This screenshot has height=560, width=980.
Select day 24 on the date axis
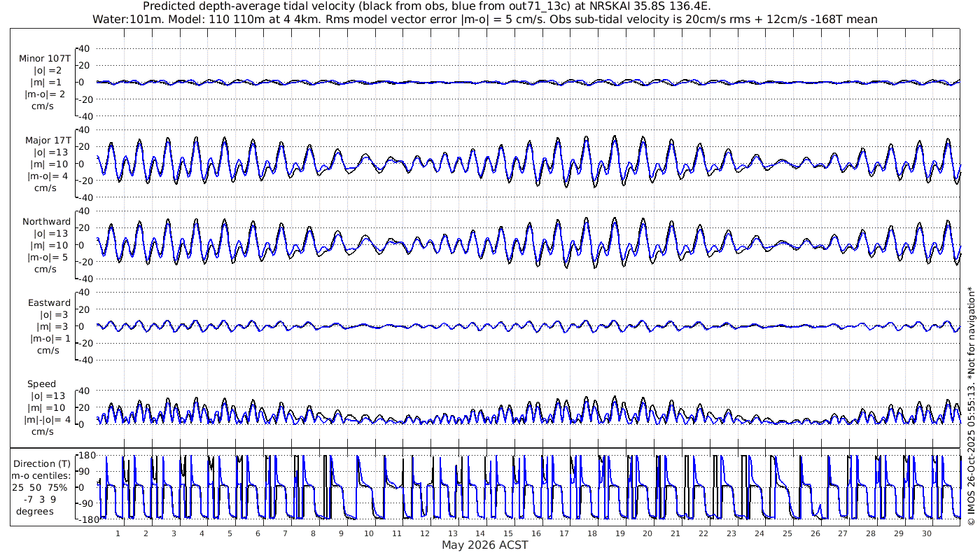[x=759, y=533]
